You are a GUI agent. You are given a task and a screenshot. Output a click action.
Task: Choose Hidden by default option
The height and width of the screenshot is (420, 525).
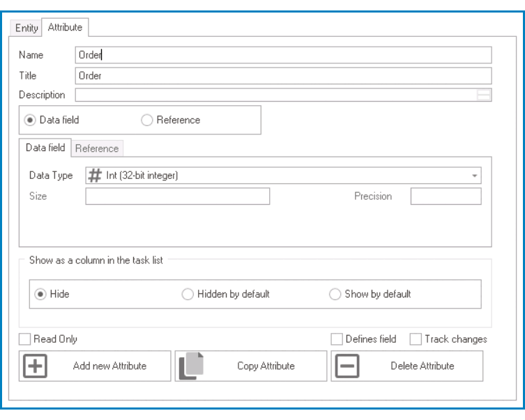(x=188, y=294)
